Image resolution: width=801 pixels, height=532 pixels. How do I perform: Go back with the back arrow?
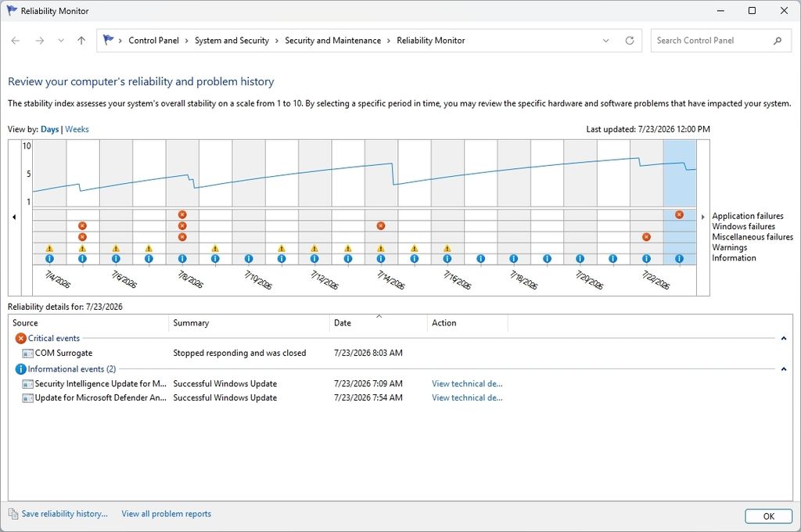(x=16, y=41)
